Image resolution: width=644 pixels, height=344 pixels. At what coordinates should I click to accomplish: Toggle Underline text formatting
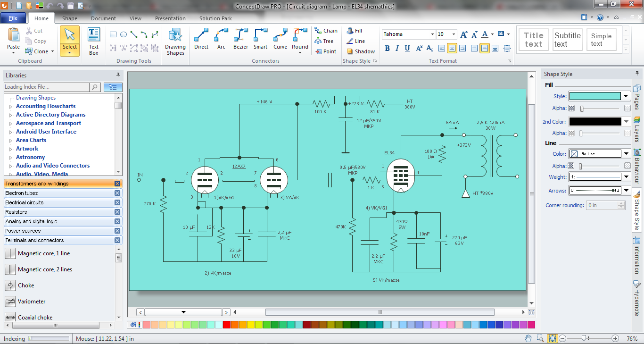tap(407, 48)
